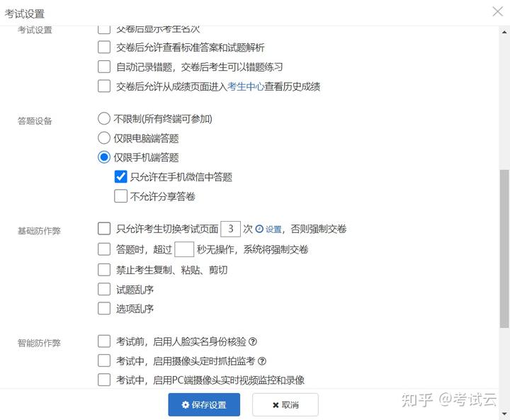Cancel with the 取消 button
Viewport: 510px width, 420px height.
click(x=285, y=404)
